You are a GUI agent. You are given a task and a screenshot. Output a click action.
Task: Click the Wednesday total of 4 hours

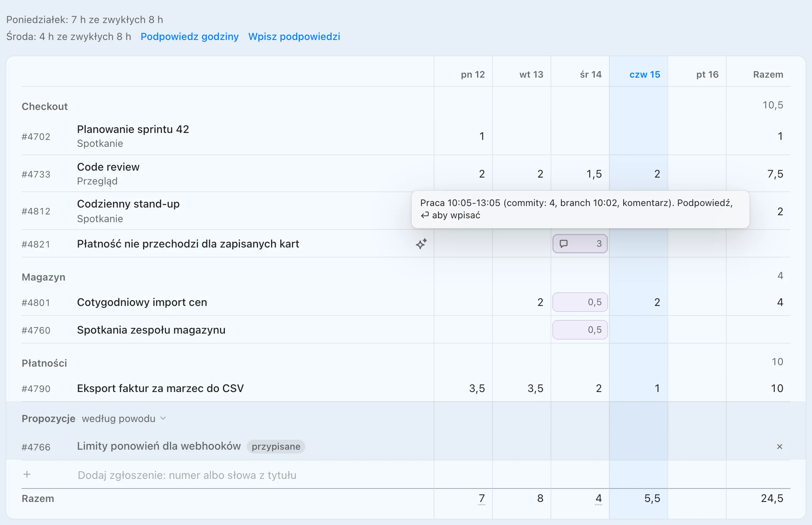point(598,498)
